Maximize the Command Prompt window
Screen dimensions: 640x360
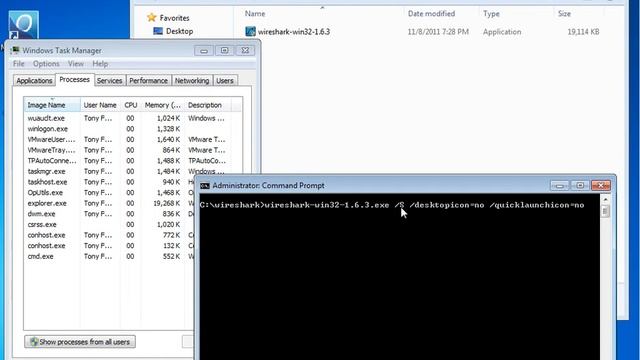(580, 186)
